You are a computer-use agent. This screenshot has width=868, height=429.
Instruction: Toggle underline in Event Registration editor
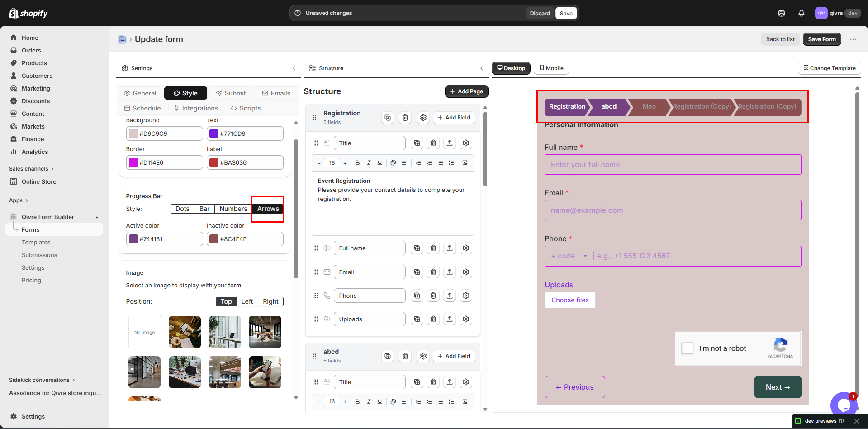(379, 163)
